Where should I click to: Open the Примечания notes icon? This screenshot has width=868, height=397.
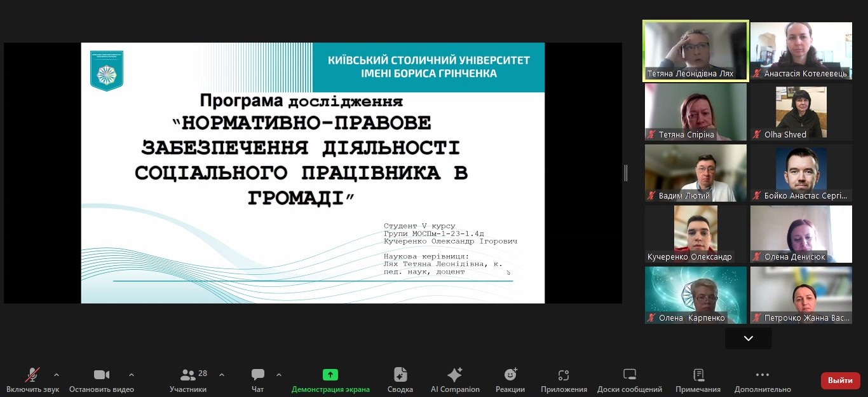click(x=698, y=375)
